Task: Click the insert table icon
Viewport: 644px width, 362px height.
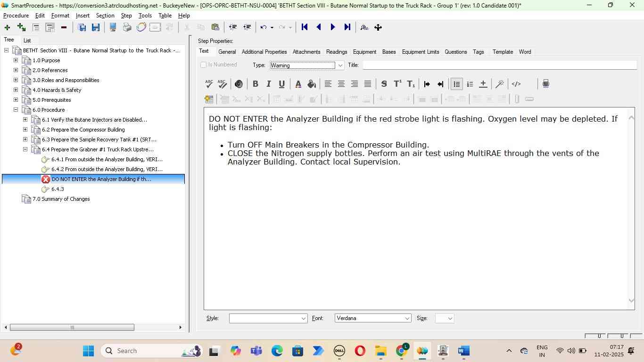Action: click(209, 99)
